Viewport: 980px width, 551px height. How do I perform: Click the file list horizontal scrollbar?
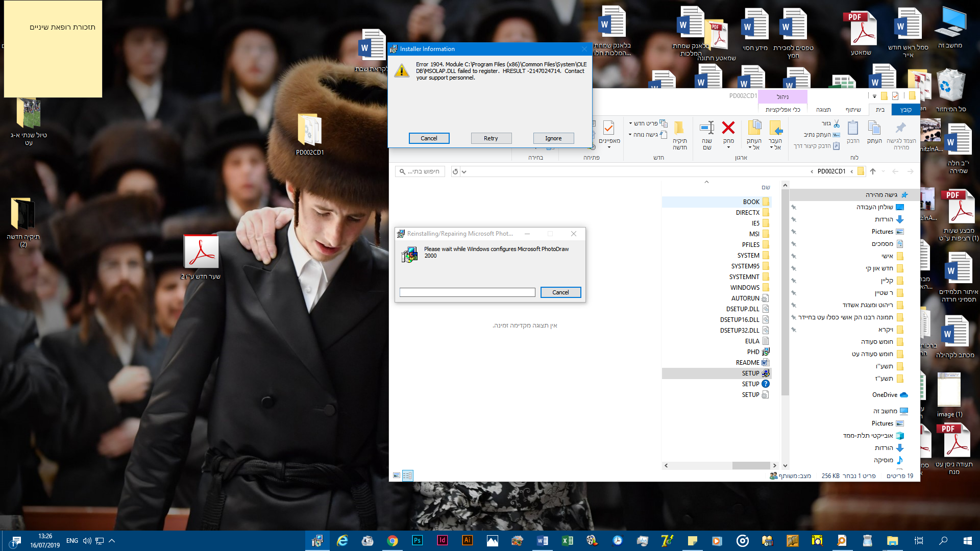pos(720,465)
